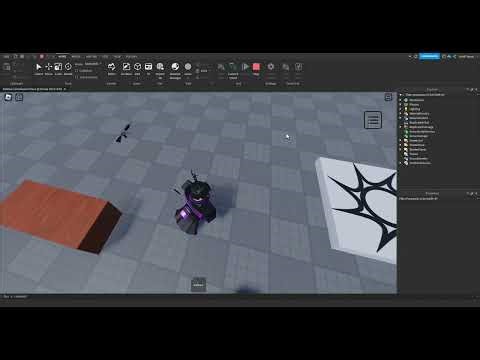This screenshot has height=360, width=480.
Task: Open the in-game chat icon
Action: pos(19,97)
